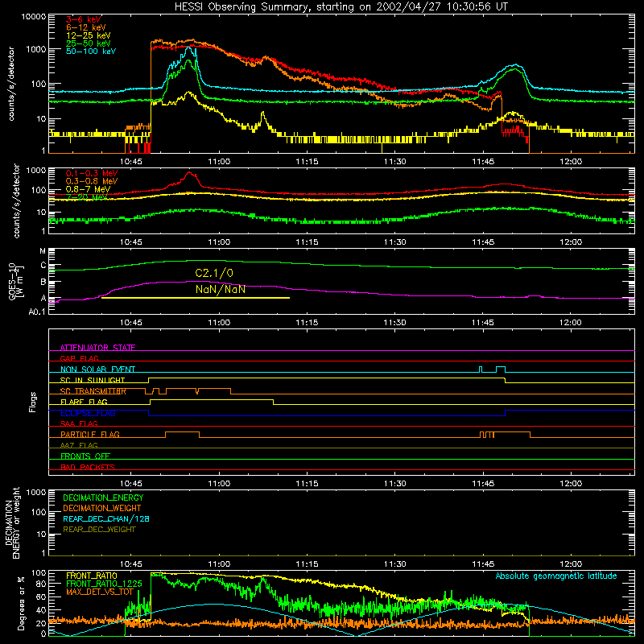Click the red 3-6 keV legend label
The width and height of the screenshot is (644, 644).
pyautogui.click(x=84, y=19)
